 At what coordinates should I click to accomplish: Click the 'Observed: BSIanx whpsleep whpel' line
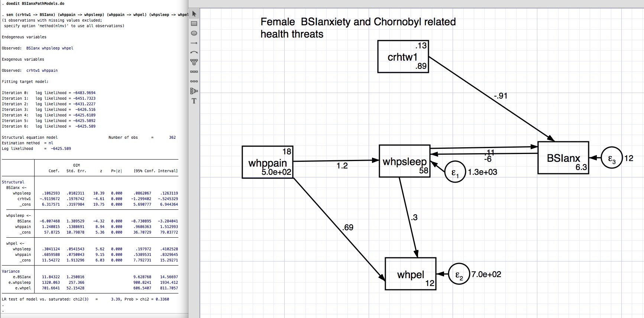click(x=38, y=48)
